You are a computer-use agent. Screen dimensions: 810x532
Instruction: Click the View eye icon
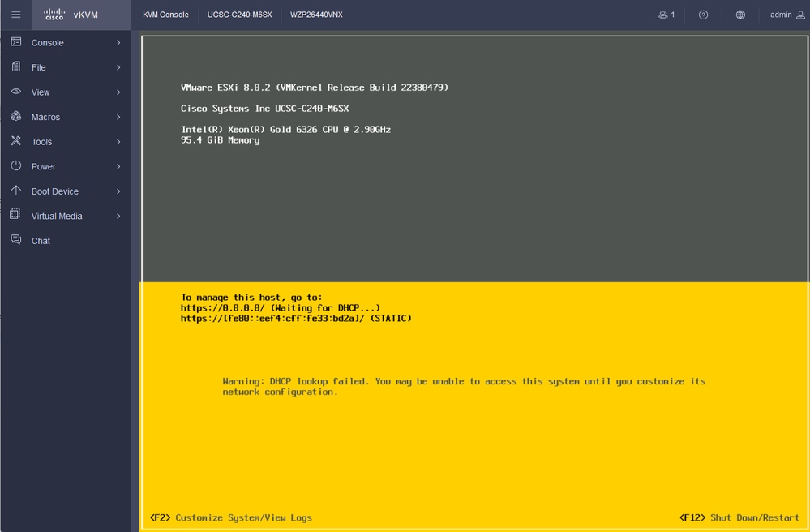tap(16, 92)
